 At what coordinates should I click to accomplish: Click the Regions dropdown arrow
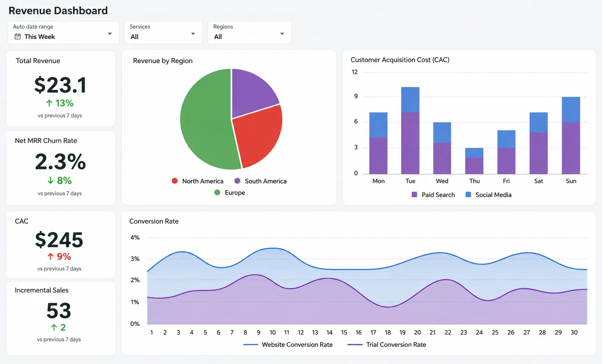[282, 34]
